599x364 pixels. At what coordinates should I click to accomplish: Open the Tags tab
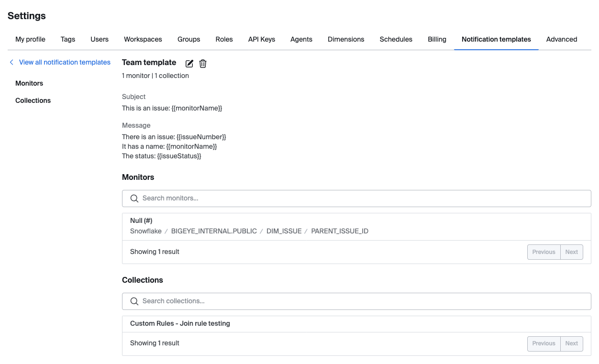(x=68, y=39)
